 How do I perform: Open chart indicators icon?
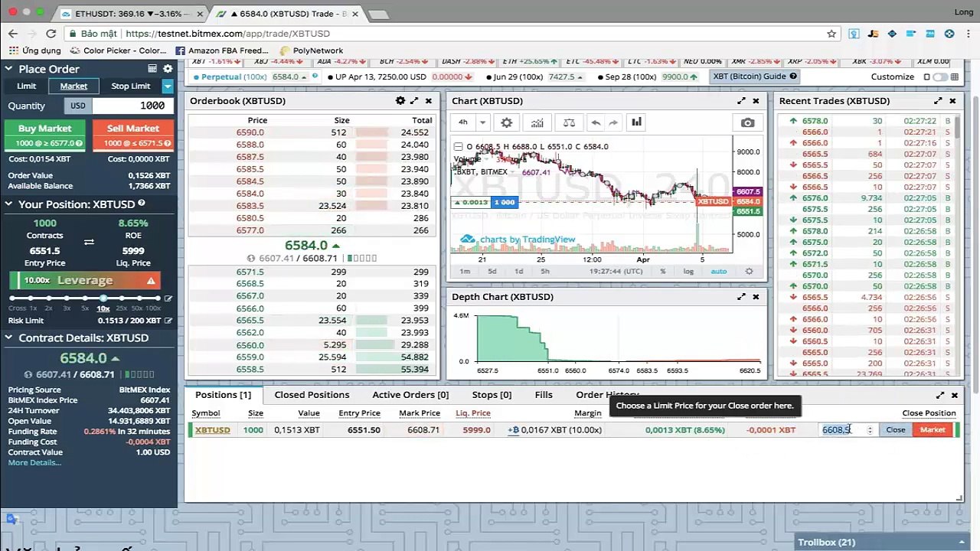click(x=537, y=122)
